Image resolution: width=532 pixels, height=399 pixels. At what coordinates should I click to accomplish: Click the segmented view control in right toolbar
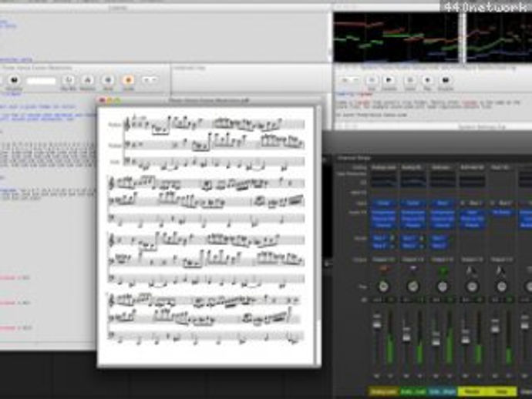349,80
